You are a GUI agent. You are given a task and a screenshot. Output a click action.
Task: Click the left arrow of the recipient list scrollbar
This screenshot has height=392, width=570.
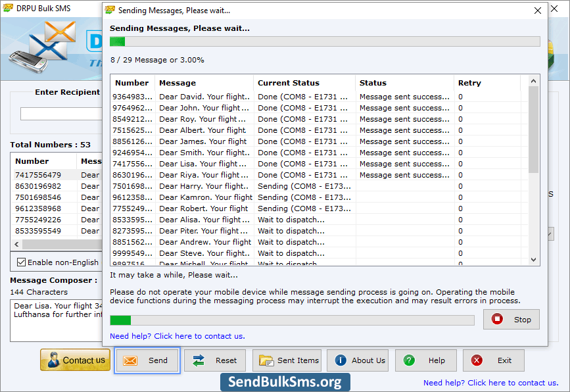[x=16, y=245]
